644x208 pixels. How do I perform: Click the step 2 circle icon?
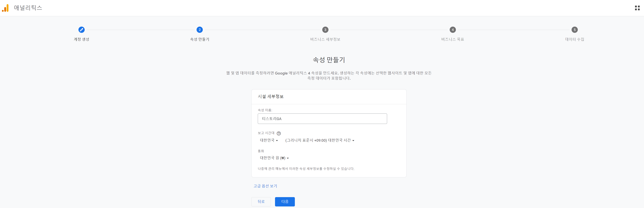pos(199,30)
